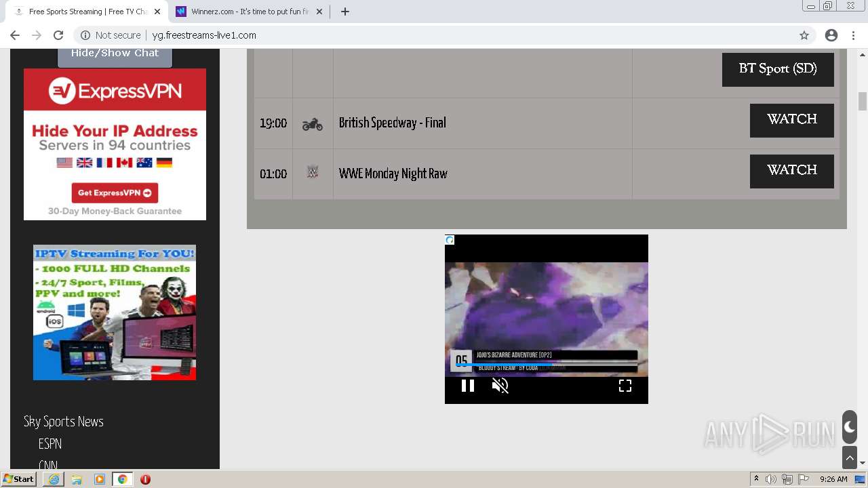Show hidden system tray icons
The width and height of the screenshot is (868, 488).
(756, 479)
